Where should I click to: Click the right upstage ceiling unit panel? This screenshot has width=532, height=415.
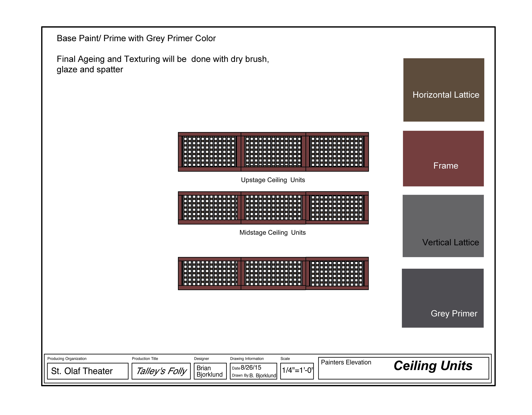click(x=337, y=152)
